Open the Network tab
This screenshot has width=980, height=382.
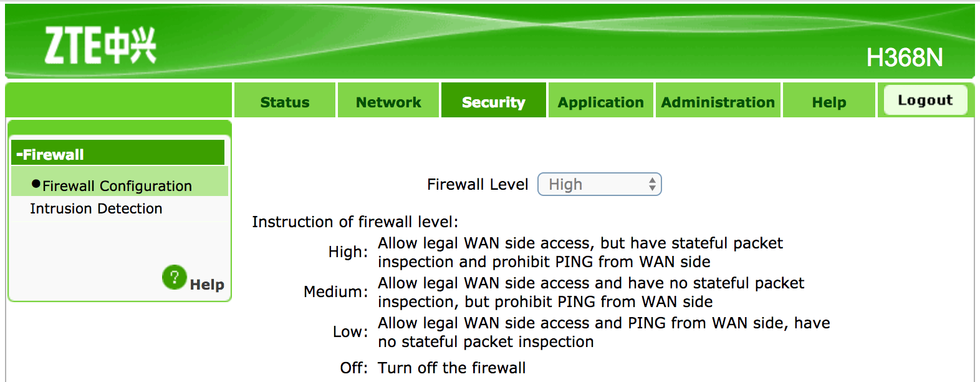pyautogui.click(x=388, y=102)
